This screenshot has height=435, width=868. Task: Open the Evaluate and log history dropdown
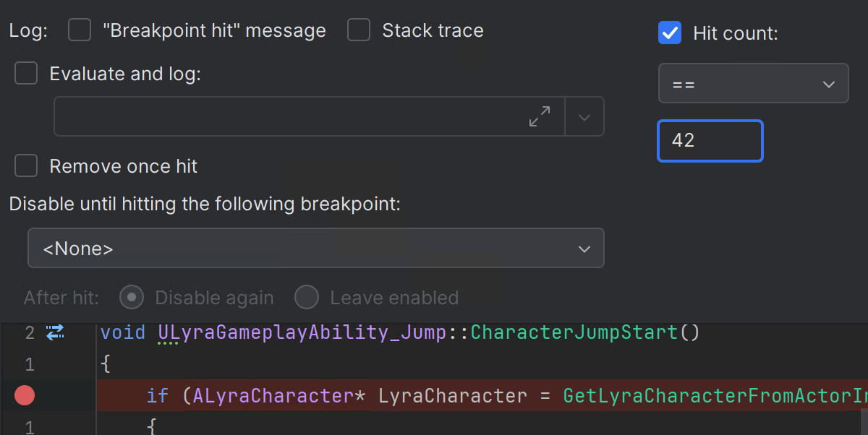tap(584, 116)
